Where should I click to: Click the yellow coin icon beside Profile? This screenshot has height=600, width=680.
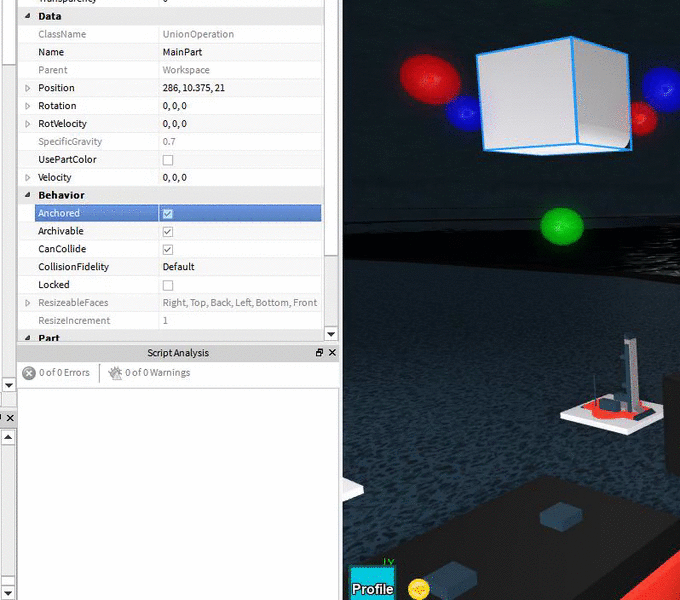(418, 589)
